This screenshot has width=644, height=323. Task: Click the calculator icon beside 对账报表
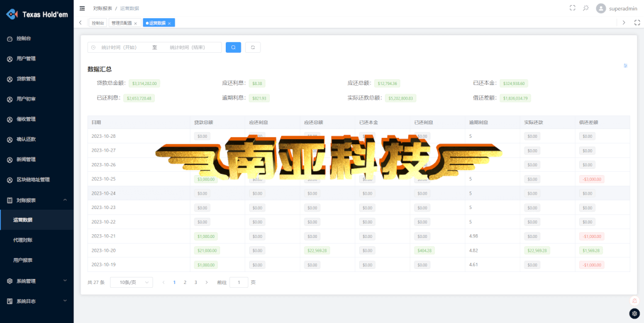pos(10,201)
